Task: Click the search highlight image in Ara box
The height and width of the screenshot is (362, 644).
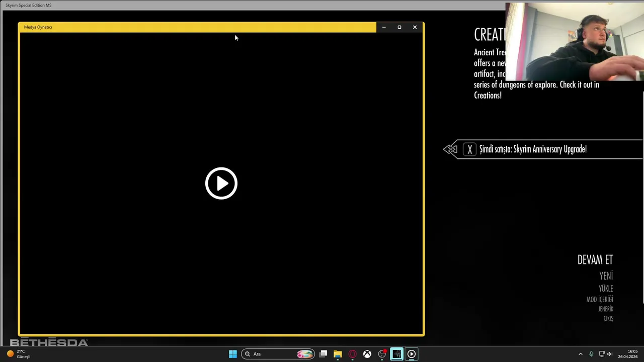Action: click(305, 354)
